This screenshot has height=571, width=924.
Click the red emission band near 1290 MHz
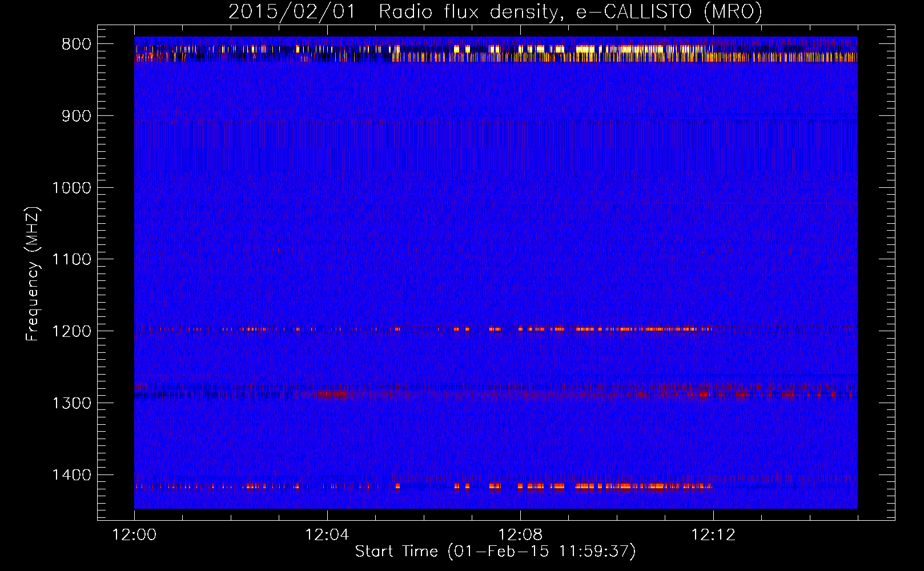click(x=496, y=394)
